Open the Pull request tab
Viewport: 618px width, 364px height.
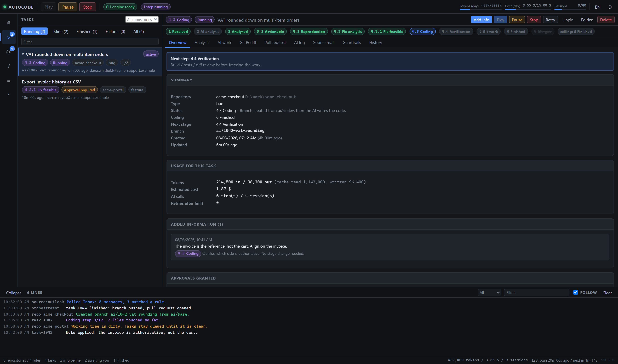click(275, 42)
